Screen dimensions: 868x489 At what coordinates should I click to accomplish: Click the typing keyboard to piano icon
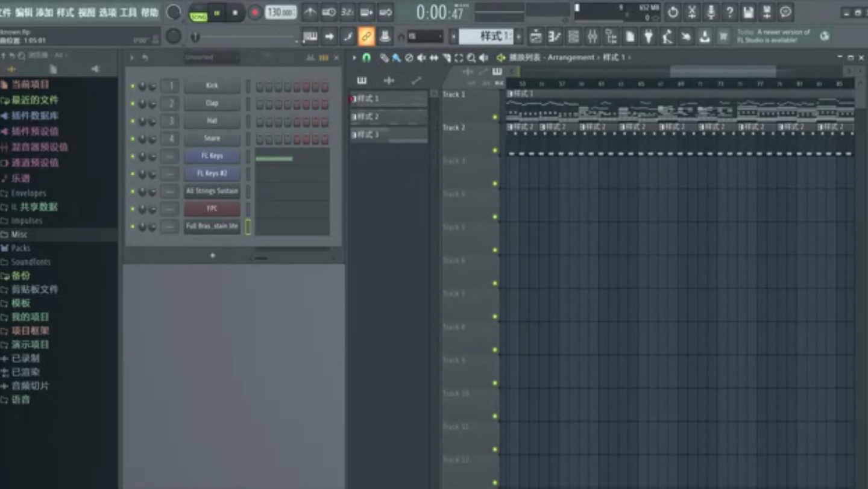pos(310,37)
